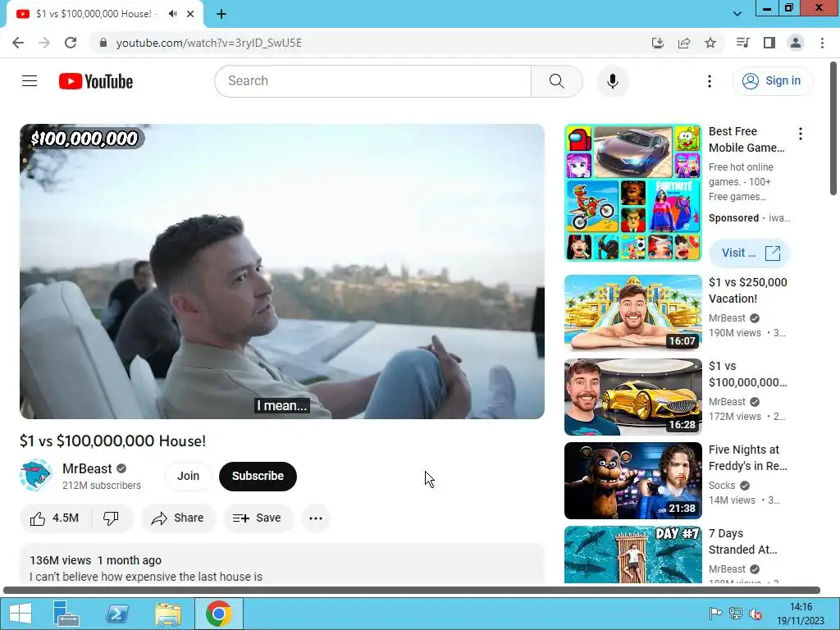
Task: Open YouTube settings three-dot menu
Action: (710, 81)
